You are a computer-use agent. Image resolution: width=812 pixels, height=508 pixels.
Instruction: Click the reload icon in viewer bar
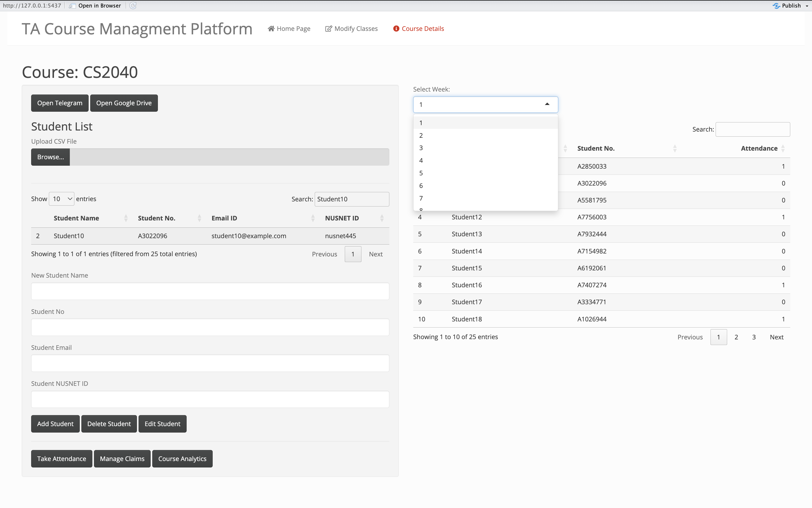pyautogui.click(x=133, y=6)
